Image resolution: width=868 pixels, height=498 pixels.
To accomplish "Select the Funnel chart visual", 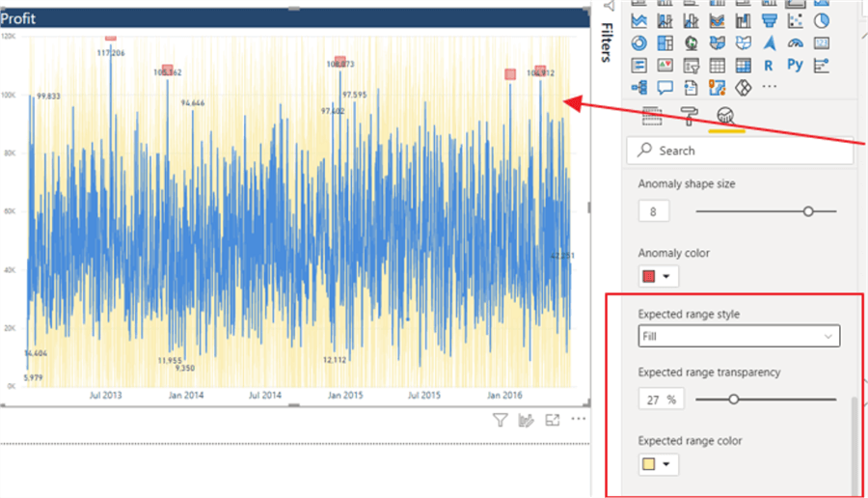I will 769,20.
